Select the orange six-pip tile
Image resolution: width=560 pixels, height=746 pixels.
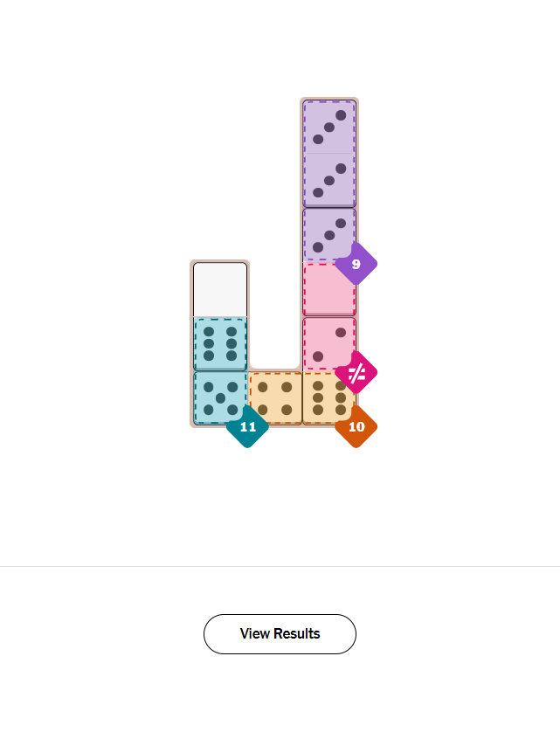pos(328,397)
